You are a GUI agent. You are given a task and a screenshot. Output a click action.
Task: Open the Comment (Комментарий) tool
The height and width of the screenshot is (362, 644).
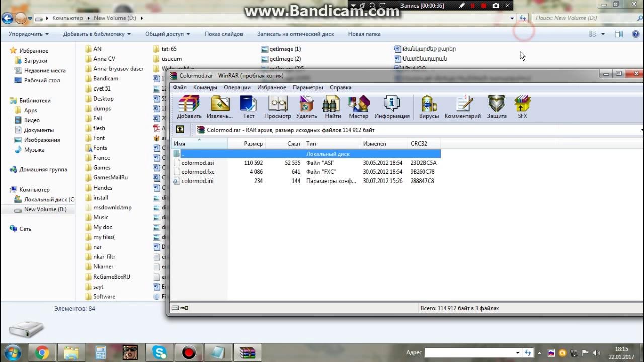pyautogui.click(x=463, y=107)
